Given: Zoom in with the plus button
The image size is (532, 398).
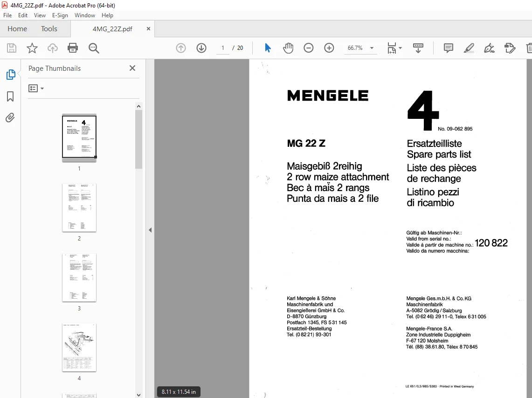Looking at the screenshot, I should [329, 48].
